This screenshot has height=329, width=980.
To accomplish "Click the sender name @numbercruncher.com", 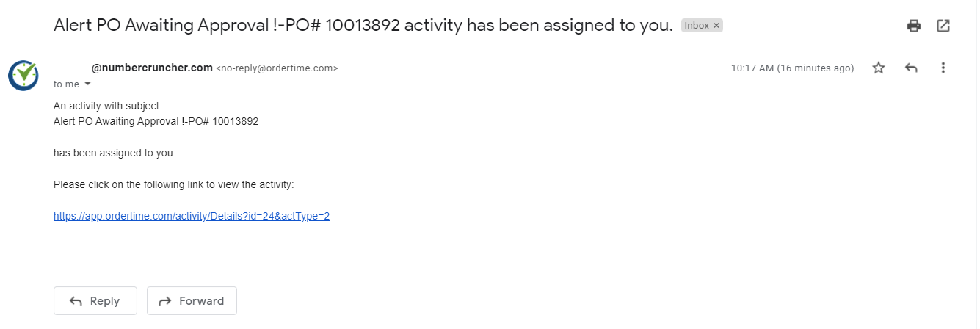I will click(x=151, y=68).
